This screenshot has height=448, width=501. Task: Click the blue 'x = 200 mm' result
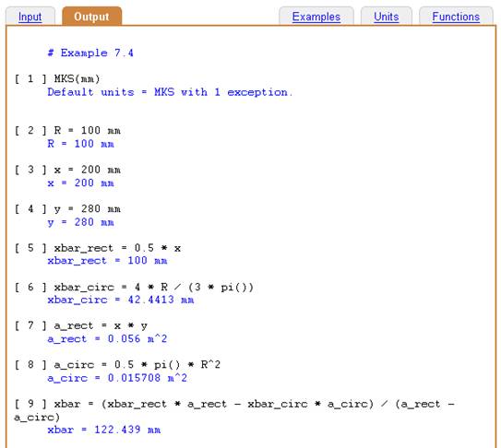(x=81, y=183)
